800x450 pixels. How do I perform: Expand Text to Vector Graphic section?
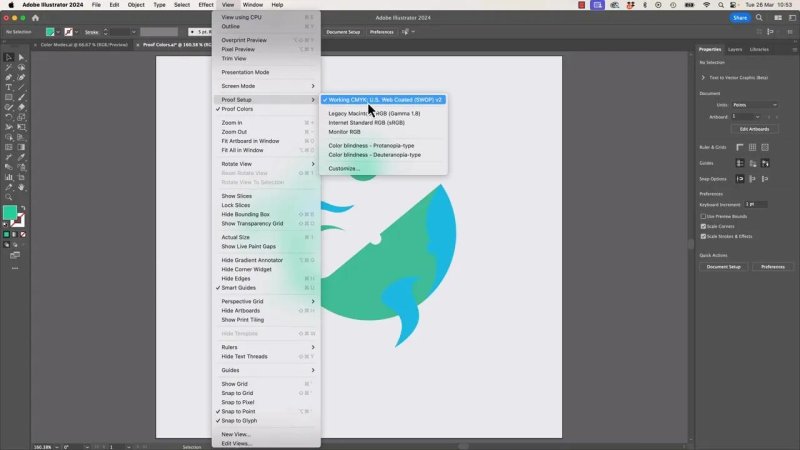(x=703, y=78)
